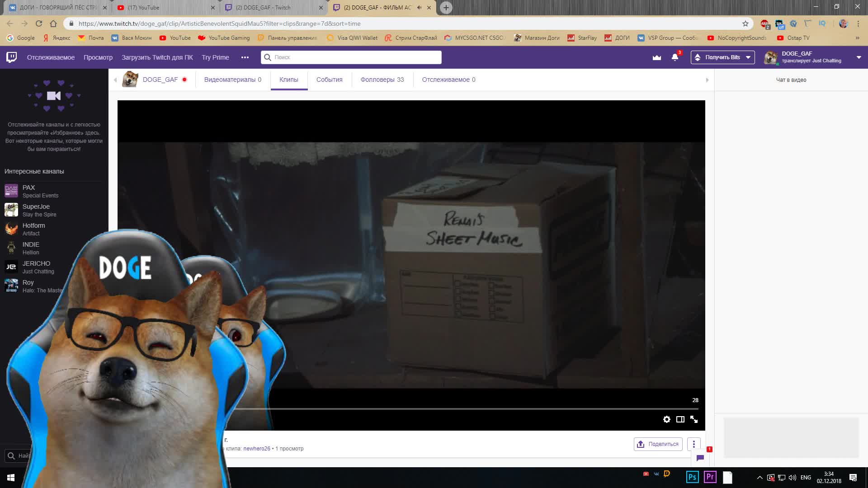Open the notifications bell in Twitch header

pyautogui.click(x=675, y=57)
